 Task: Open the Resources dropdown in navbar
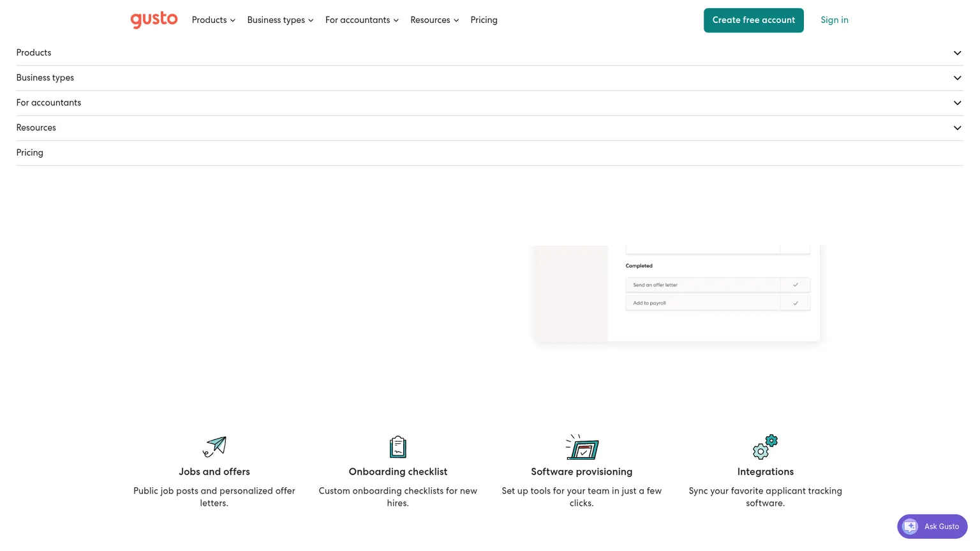point(434,20)
